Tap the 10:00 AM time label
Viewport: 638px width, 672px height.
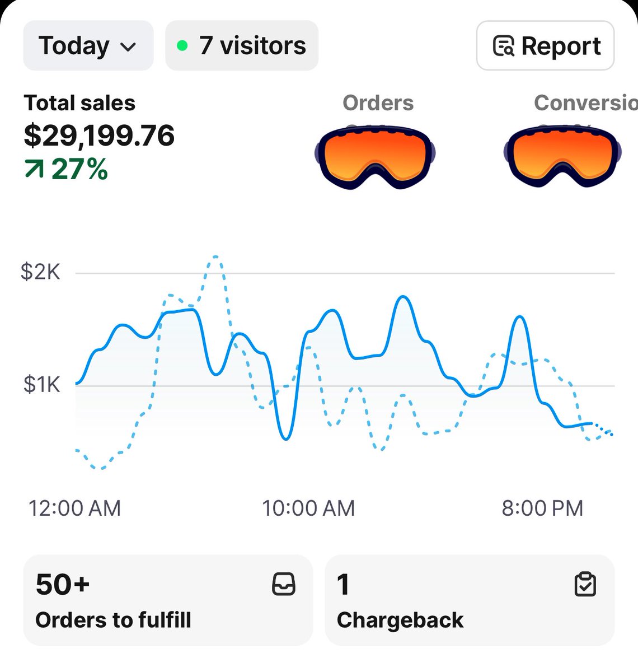coord(308,508)
